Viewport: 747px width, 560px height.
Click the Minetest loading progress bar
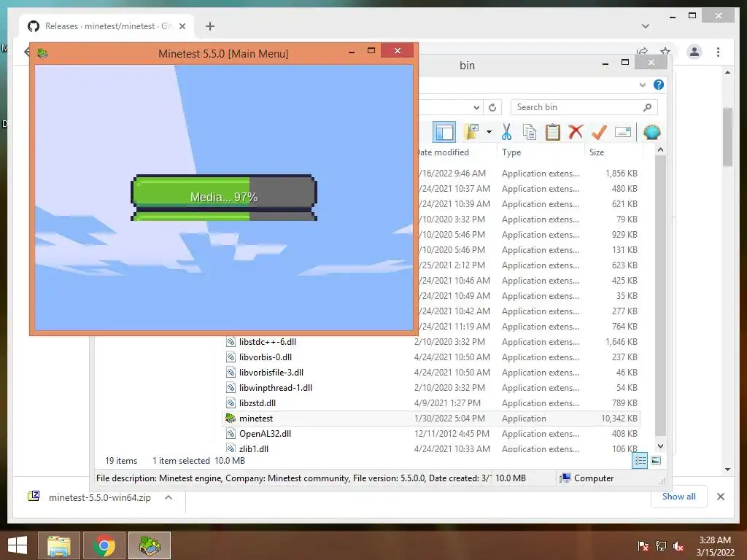[224, 198]
